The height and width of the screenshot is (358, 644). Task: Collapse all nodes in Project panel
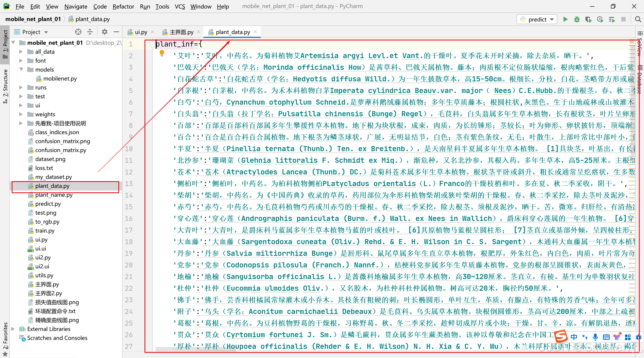pos(90,32)
